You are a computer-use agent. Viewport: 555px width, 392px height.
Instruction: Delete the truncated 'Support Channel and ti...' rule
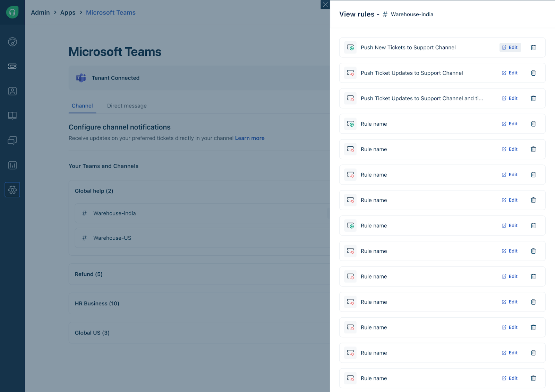(533, 99)
